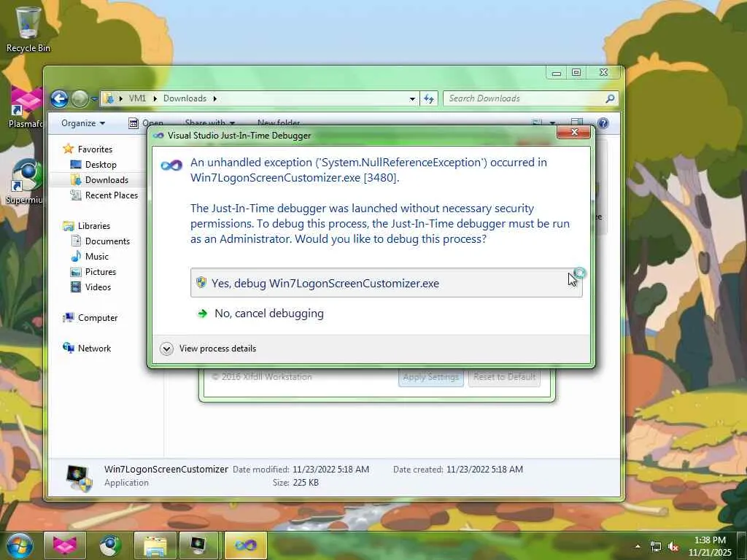Viewport: 747px width, 560px height.
Task: Click Date modified value 11/23/2022 5:18 AM
Action: pyautogui.click(x=330, y=470)
